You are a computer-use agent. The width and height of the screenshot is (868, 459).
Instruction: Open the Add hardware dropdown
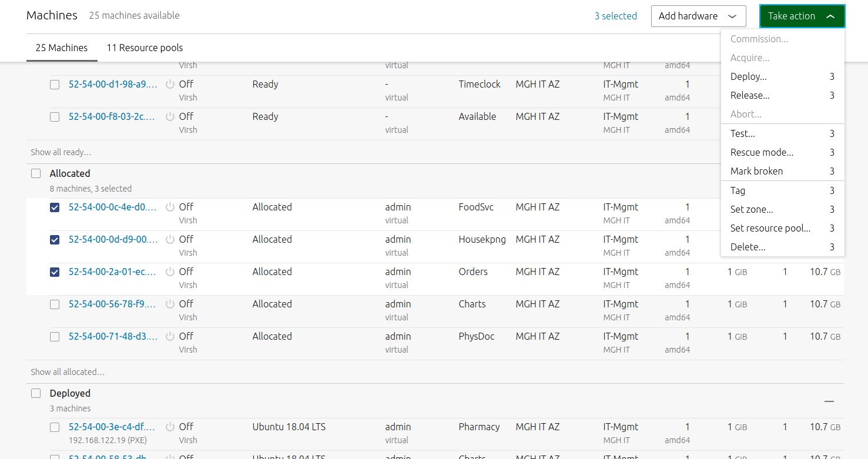click(698, 16)
